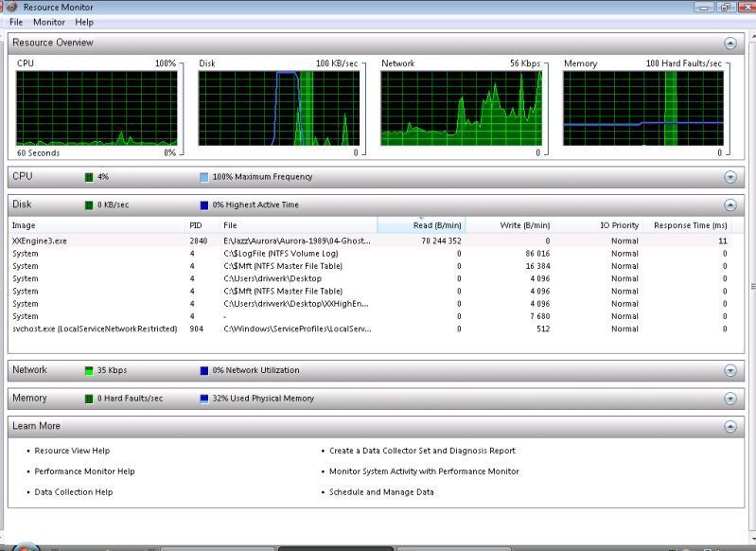The width and height of the screenshot is (756, 551).
Task: Open Create a Data Collector Set link
Action: click(422, 451)
